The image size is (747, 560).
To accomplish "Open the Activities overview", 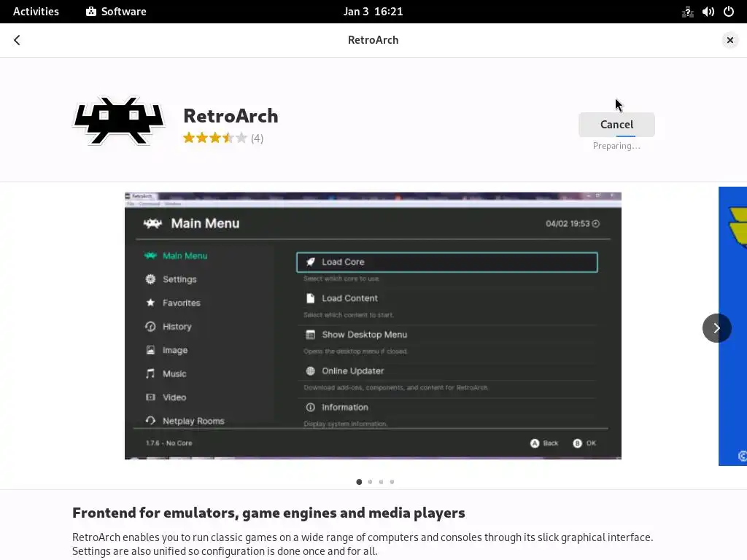I will [x=36, y=12].
